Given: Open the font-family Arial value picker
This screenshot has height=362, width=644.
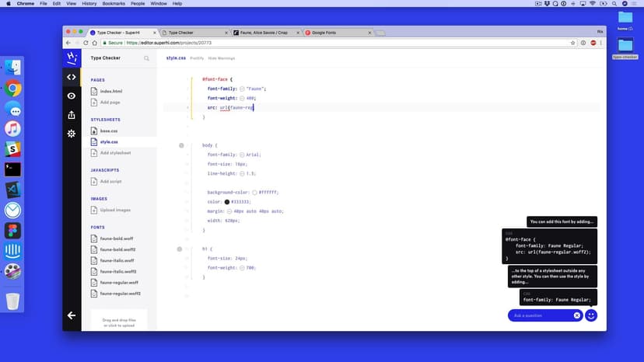Looking at the screenshot, I should (242, 155).
